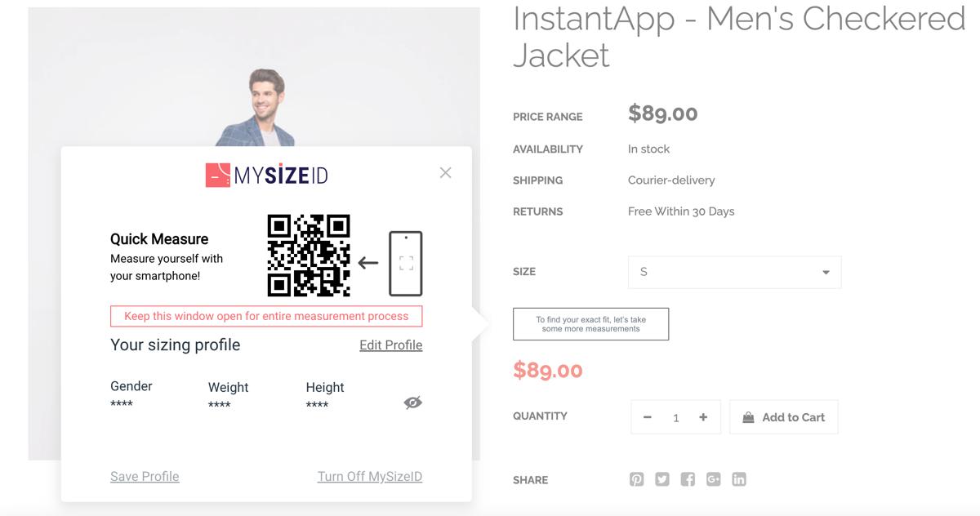Decrease quantity with minus button
Image resolution: width=980 pixels, height=516 pixels.
click(x=648, y=417)
